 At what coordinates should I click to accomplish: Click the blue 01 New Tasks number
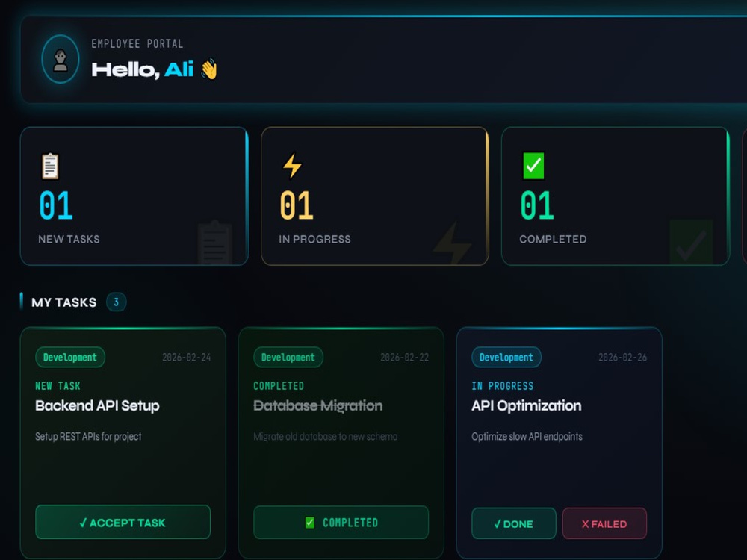(x=56, y=205)
